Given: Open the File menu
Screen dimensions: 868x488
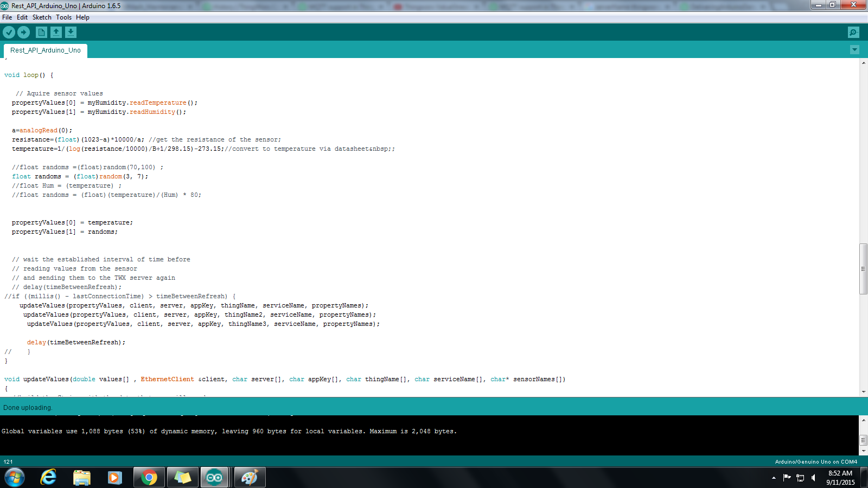Looking at the screenshot, I should point(7,17).
